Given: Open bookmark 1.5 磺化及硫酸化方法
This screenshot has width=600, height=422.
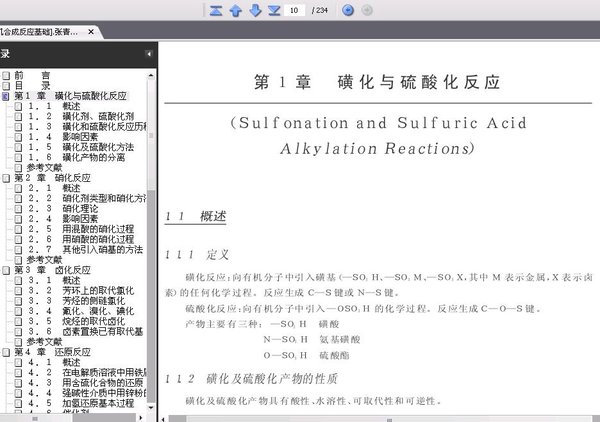Looking at the screenshot, I should pos(81,147).
